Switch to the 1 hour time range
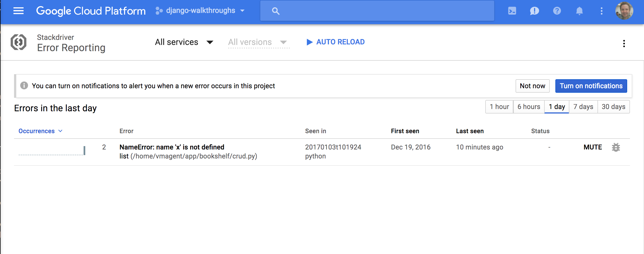 499,107
